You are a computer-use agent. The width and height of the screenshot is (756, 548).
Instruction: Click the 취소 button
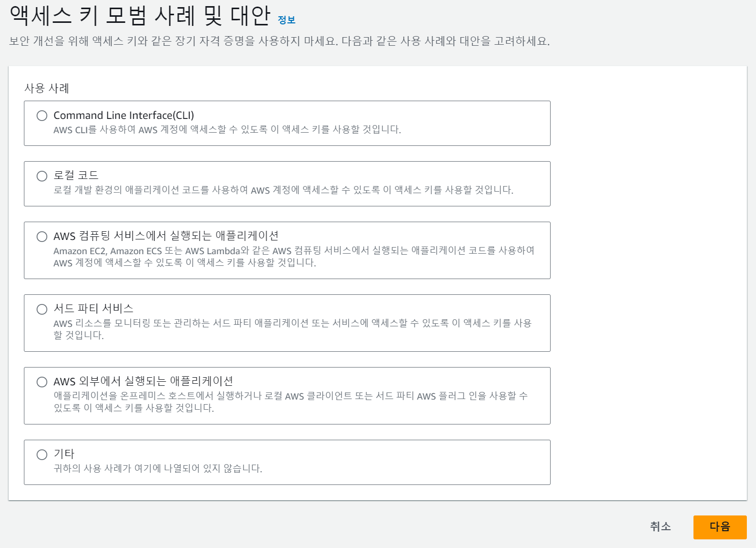click(660, 527)
